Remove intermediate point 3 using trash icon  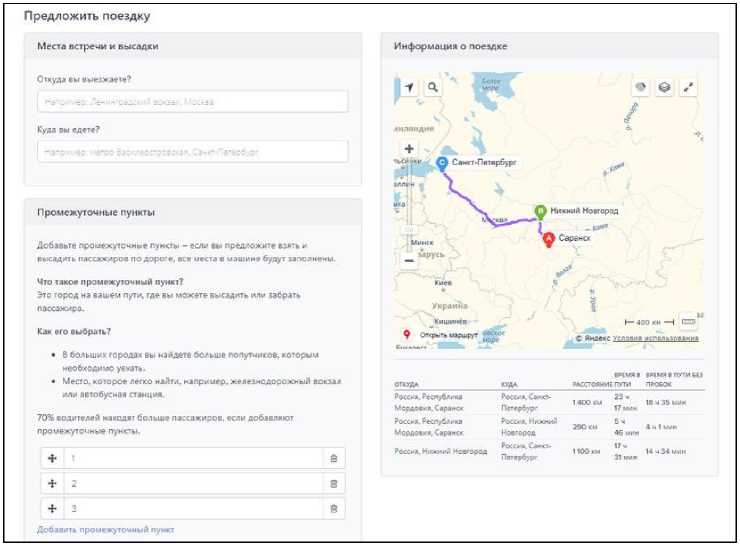pos(334,509)
